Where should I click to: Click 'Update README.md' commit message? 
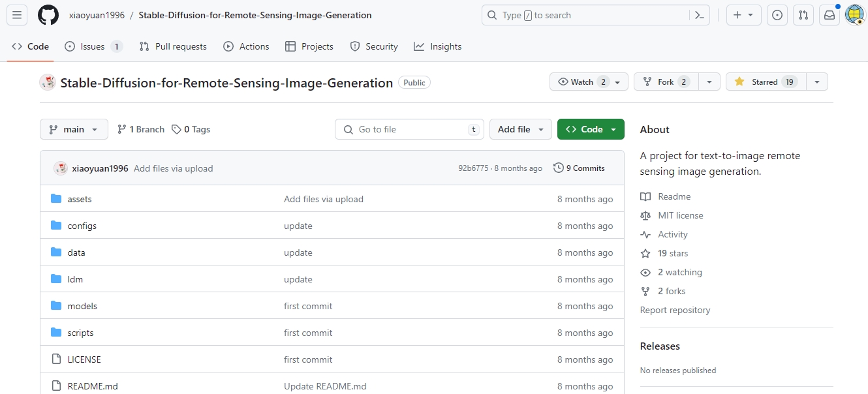(x=325, y=386)
